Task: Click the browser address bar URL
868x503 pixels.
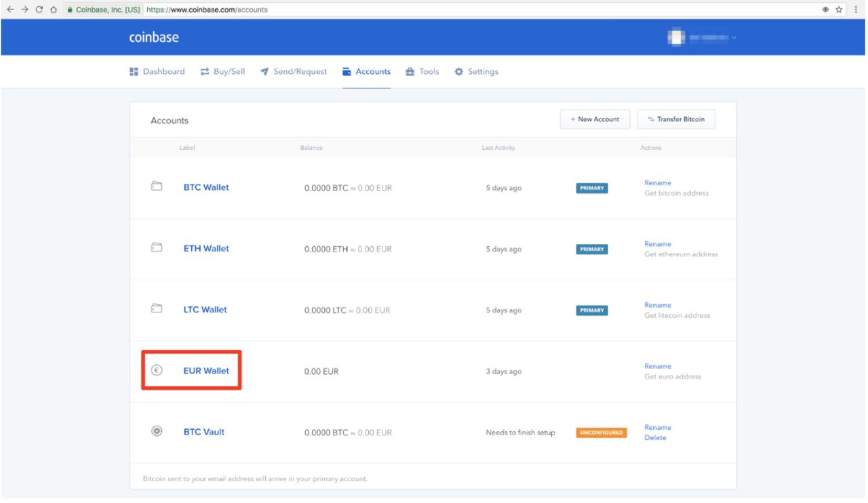Action: pos(207,10)
